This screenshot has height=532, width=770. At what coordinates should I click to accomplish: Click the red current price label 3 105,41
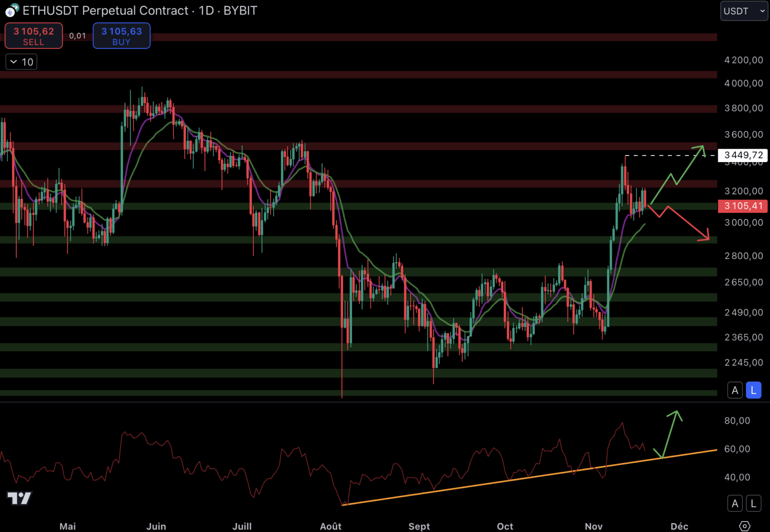pyautogui.click(x=743, y=206)
